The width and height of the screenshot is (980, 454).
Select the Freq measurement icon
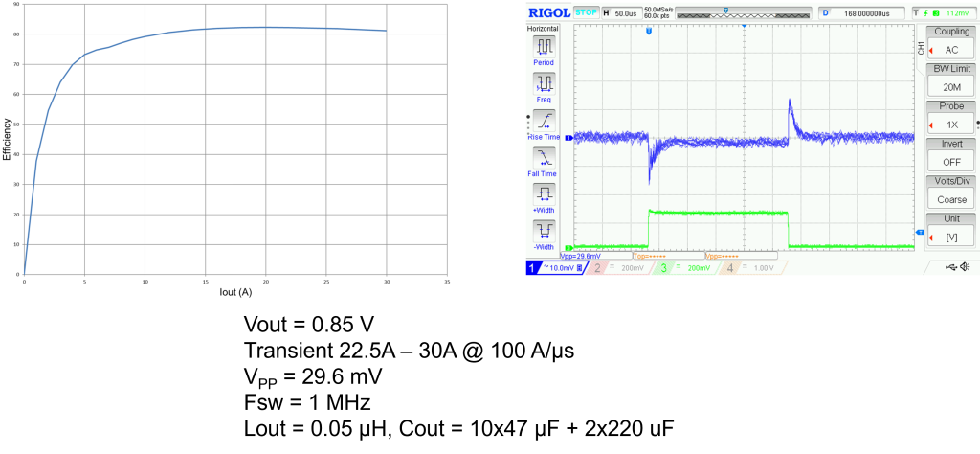click(544, 83)
